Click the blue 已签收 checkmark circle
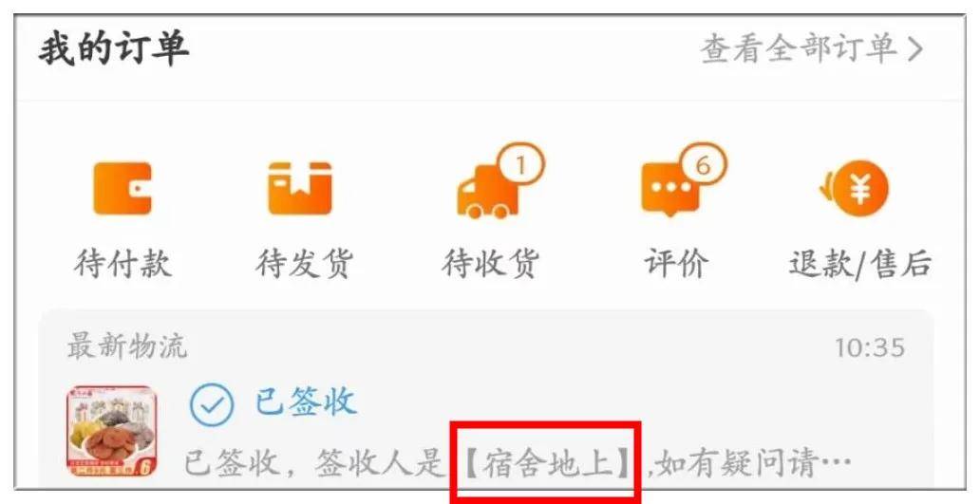This screenshot has width=980, height=504. coord(212,404)
